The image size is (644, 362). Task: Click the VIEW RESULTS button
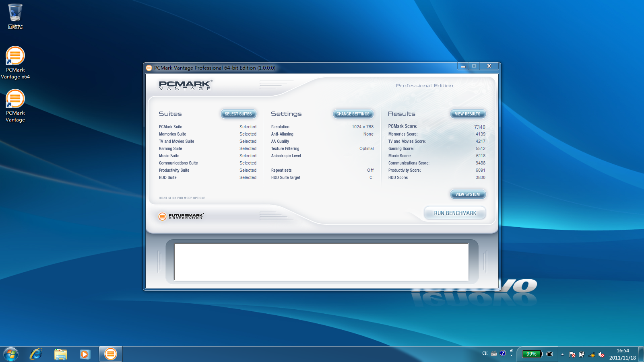[468, 114]
